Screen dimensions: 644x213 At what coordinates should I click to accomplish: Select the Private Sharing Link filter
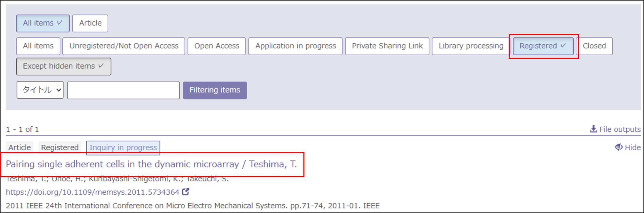tap(387, 46)
